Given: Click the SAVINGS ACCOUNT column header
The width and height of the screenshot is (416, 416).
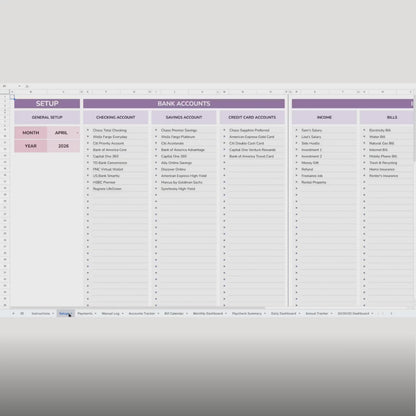Looking at the screenshot, I should 184,117.
